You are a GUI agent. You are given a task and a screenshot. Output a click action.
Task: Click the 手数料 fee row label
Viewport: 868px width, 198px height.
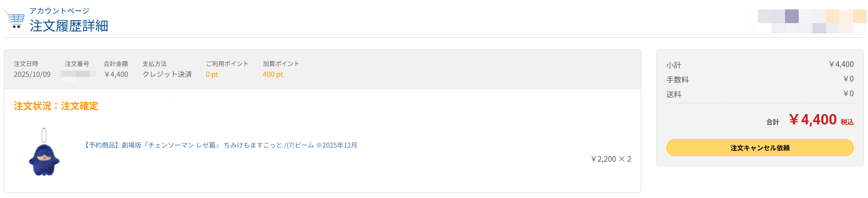click(x=677, y=80)
